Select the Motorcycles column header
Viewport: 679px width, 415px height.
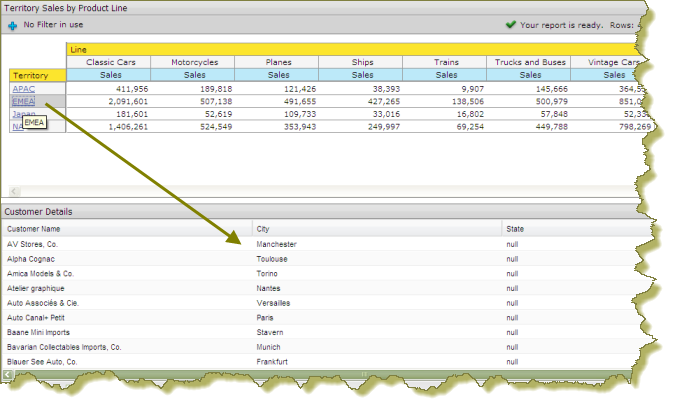click(x=192, y=62)
